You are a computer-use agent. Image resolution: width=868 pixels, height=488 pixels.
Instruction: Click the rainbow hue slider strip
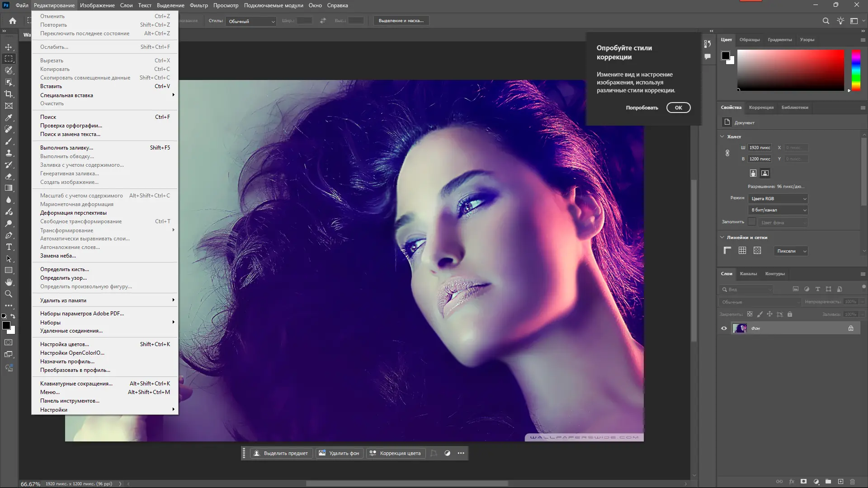click(x=856, y=70)
